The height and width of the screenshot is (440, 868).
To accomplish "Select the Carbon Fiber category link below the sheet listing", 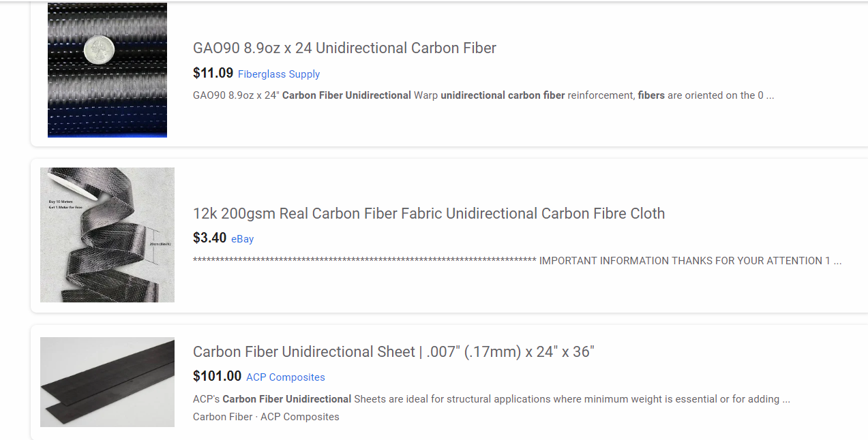I will point(222,416).
